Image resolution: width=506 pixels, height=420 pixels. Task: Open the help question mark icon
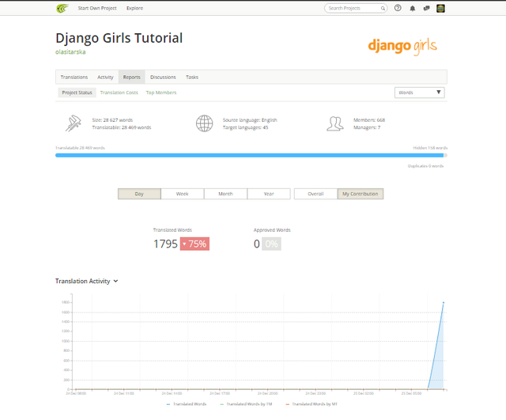(x=398, y=8)
